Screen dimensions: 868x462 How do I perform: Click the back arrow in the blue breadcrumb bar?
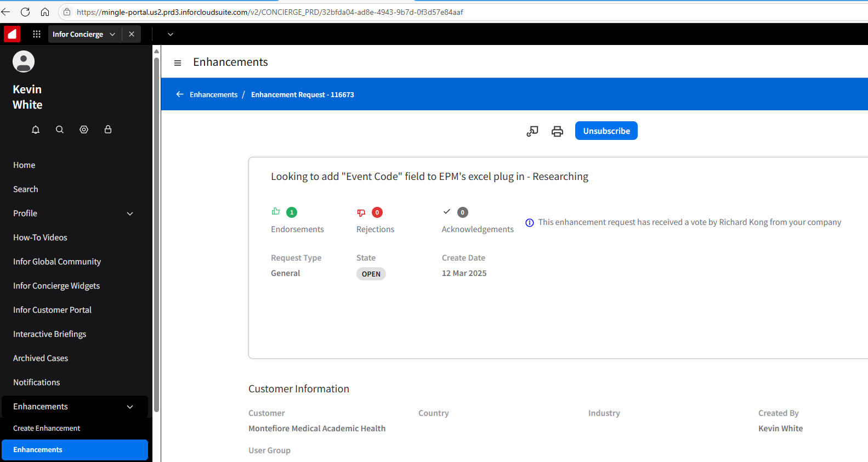(x=180, y=94)
